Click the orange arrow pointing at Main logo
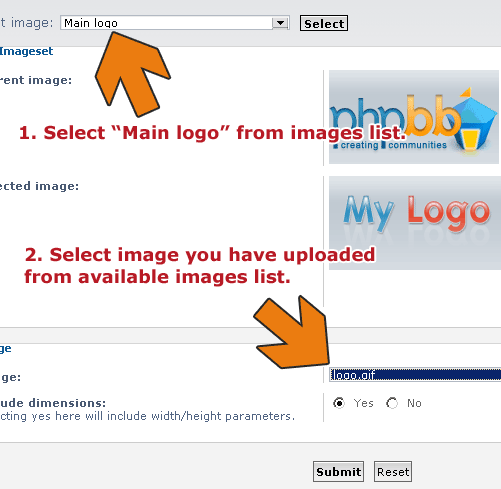This screenshot has height=489, width=501. [132, 74]
